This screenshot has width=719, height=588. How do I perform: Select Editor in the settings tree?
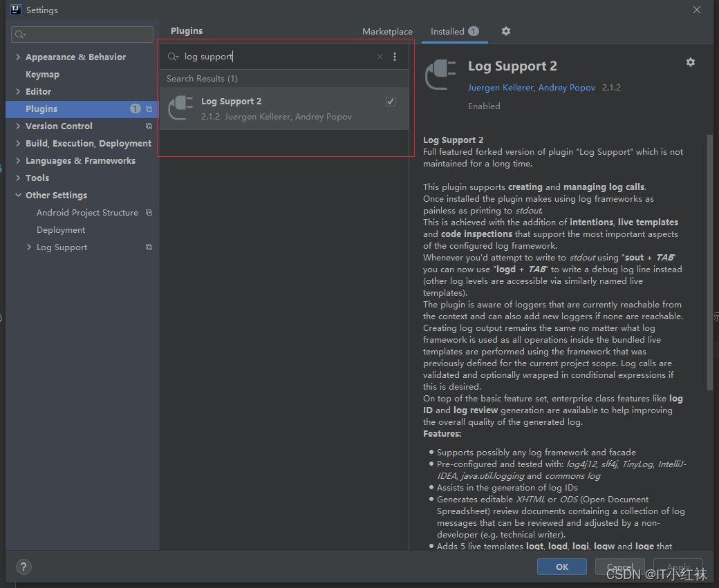click(39, 92)
